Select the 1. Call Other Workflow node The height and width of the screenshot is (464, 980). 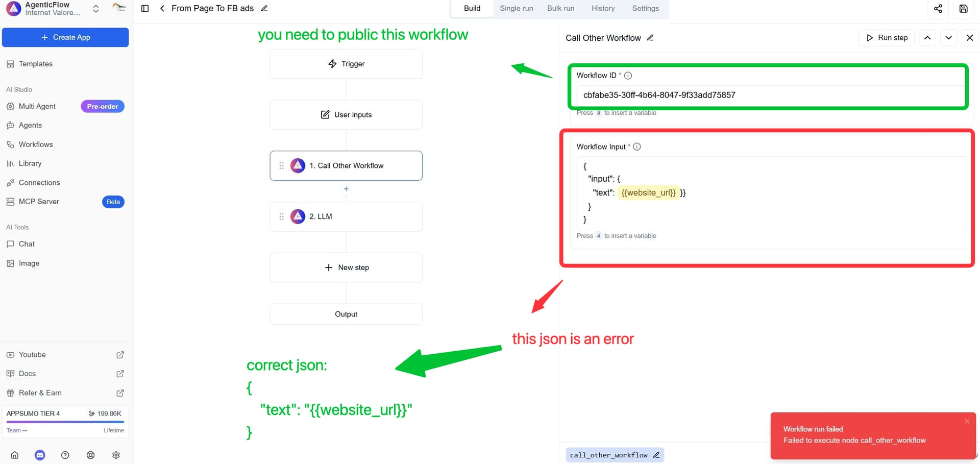coord(346,165)
